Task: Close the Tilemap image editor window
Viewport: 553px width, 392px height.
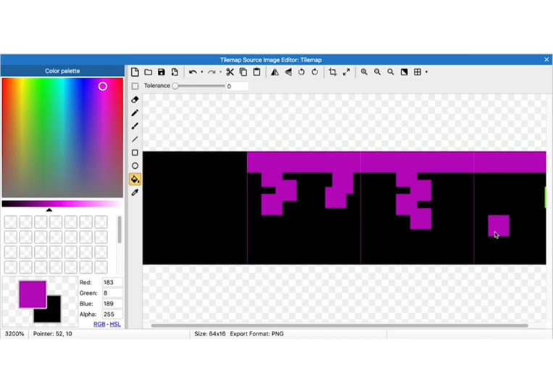Action: [x=546, y=59]
